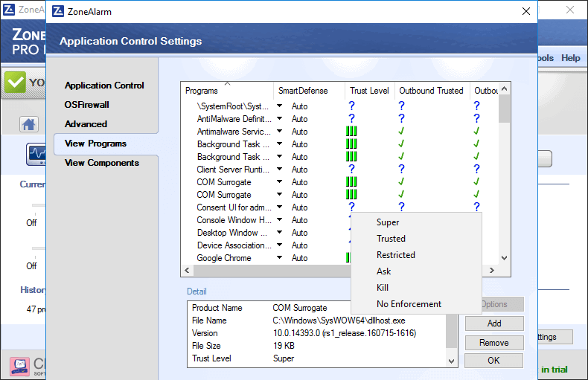Click trust level question mark for \SystemRoot row
Image resolution: width=588 pixels, height=380 pixels.
351,106
